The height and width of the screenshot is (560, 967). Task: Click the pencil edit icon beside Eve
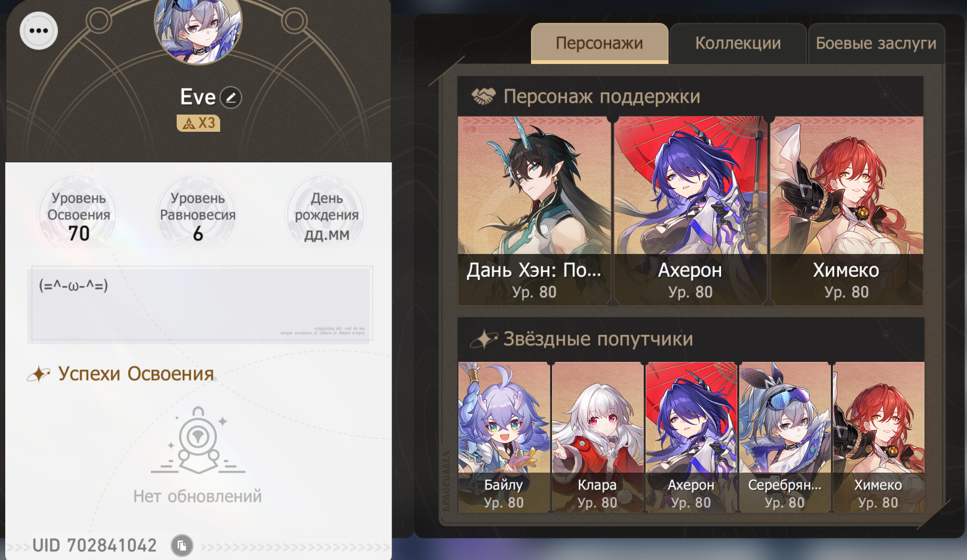(231, 97)
